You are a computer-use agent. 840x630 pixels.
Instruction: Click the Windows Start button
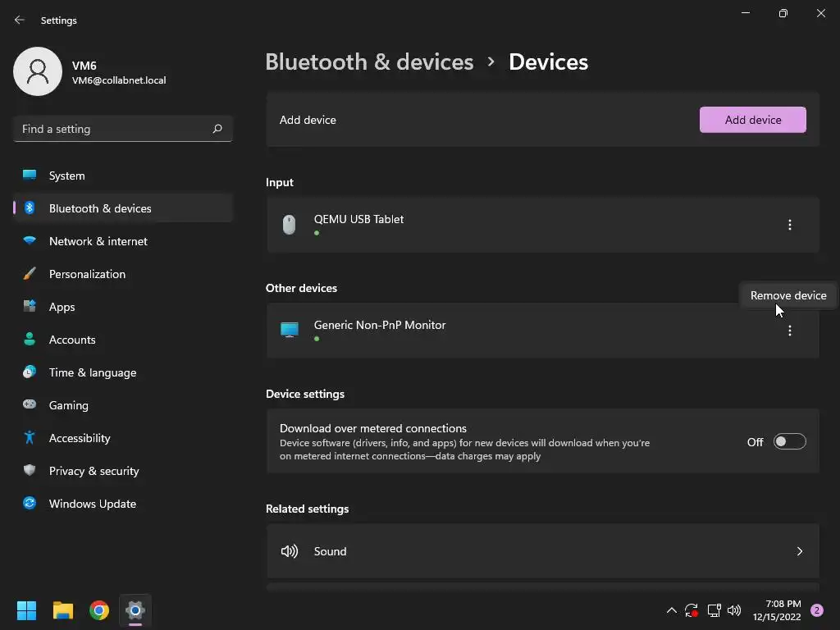click(x=27, y=610)
